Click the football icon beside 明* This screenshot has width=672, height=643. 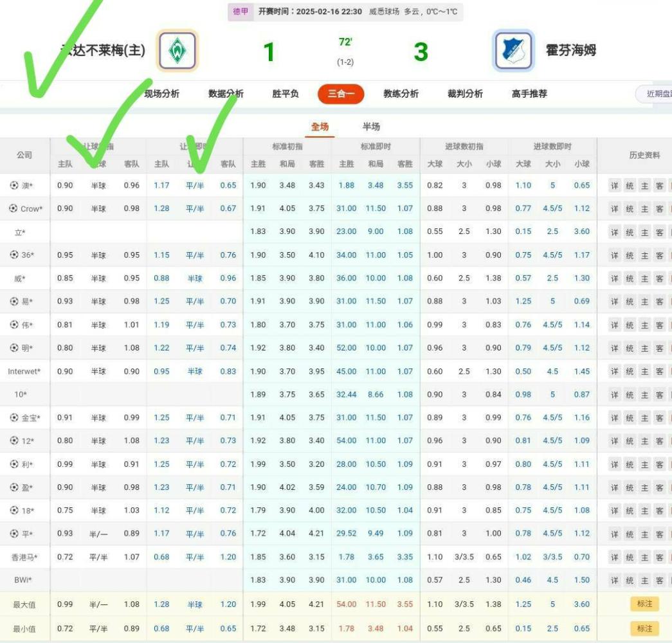pos(14,348)
